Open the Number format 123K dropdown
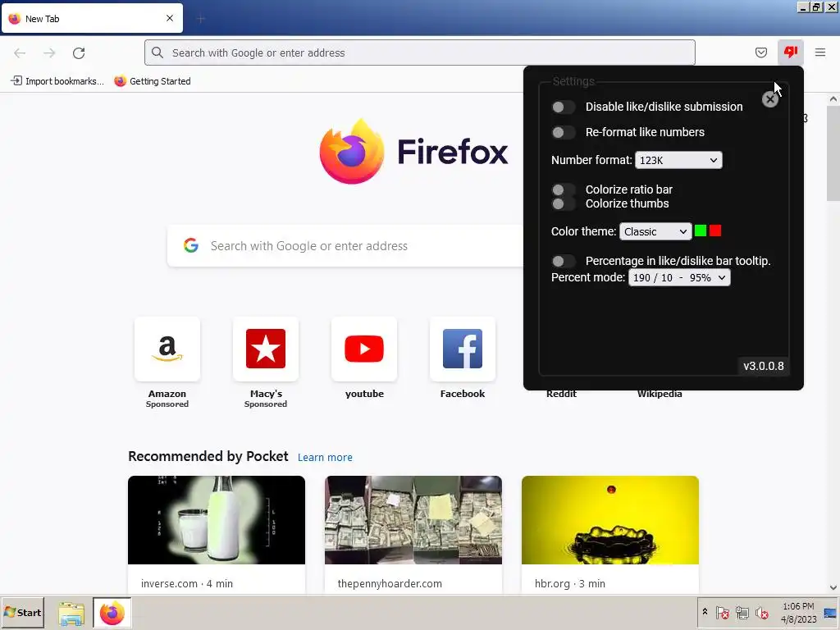Viewport: 840px width, 630px height. (678, 160)
